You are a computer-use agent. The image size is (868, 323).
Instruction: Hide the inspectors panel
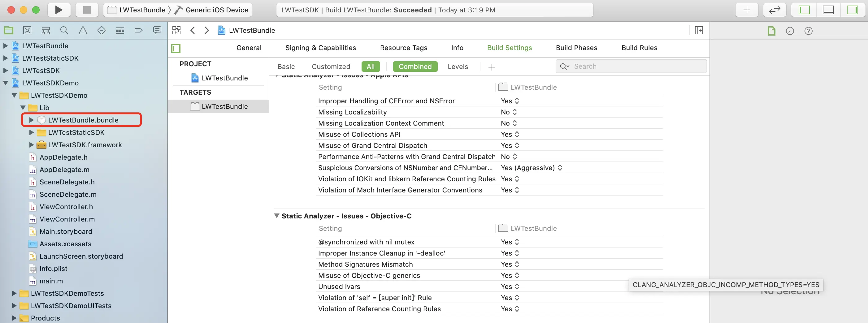(x=853, y=10)
